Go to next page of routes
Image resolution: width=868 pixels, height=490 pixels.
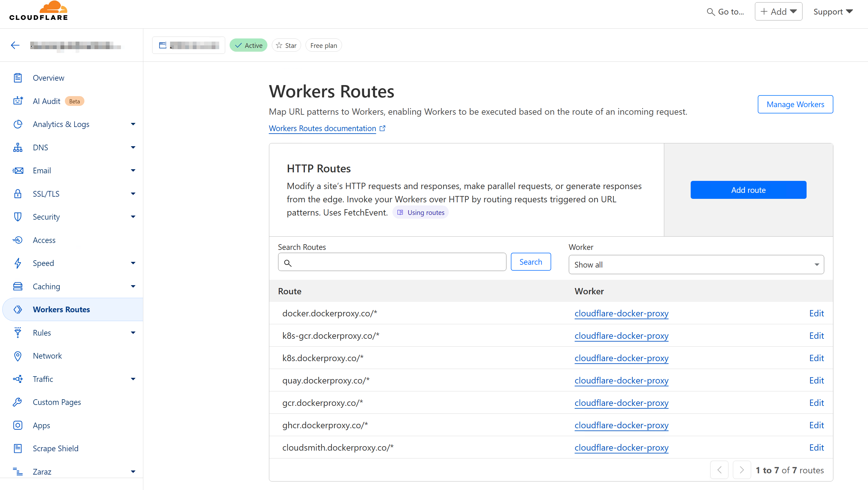click(742, 470)
